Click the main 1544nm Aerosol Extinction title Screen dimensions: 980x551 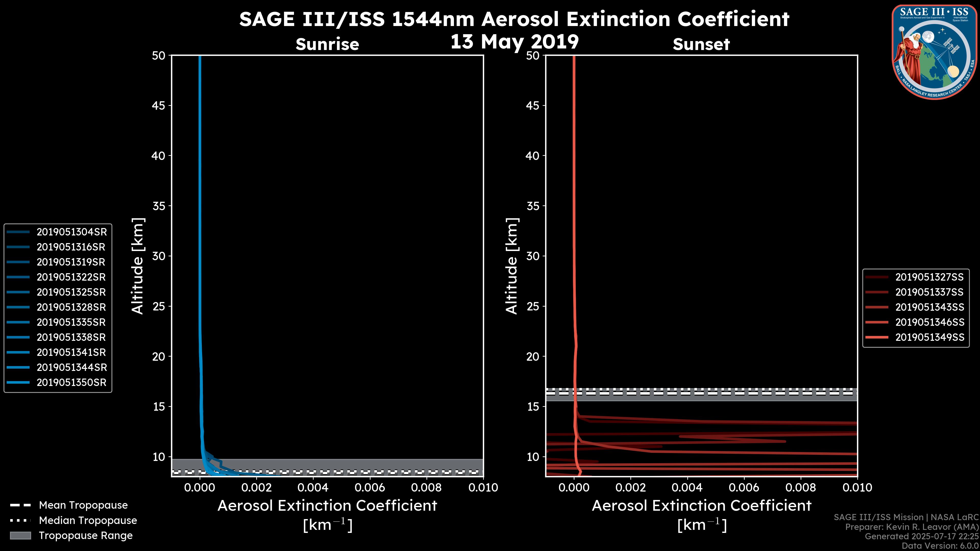coord(514,19)
